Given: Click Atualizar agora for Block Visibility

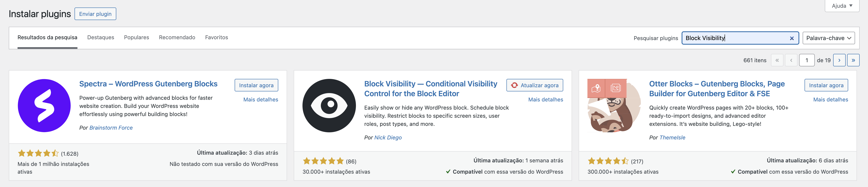Looking at the screenshot, I should click(535, 85).
